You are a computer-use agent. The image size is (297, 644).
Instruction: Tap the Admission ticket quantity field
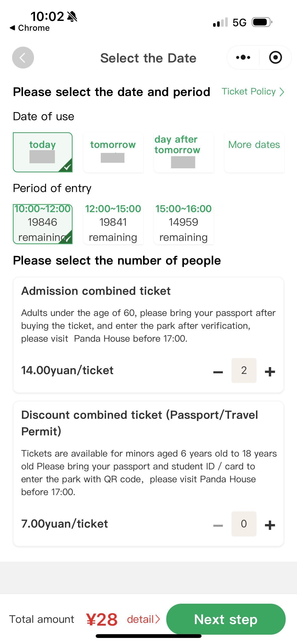click(x=244, y=370)
